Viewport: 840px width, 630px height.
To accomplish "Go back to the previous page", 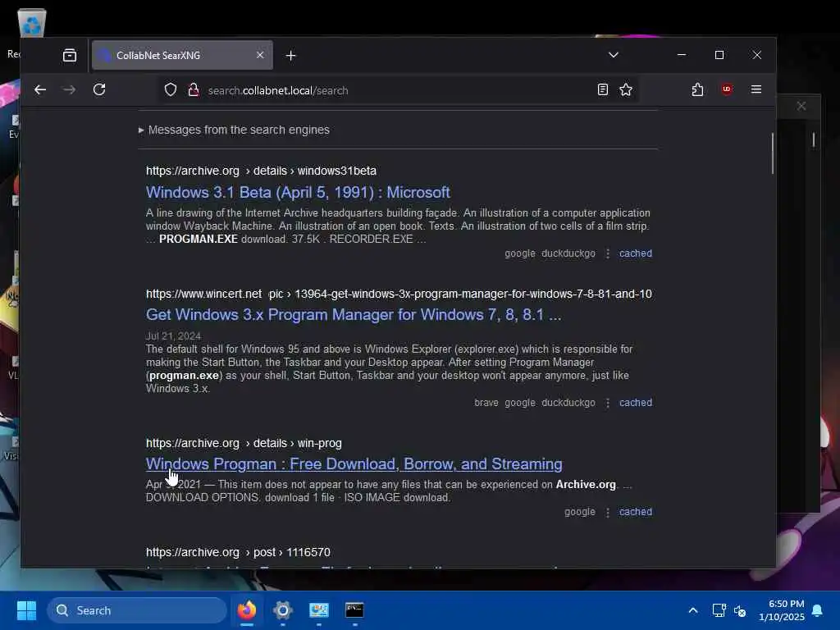I will point(40,90).
